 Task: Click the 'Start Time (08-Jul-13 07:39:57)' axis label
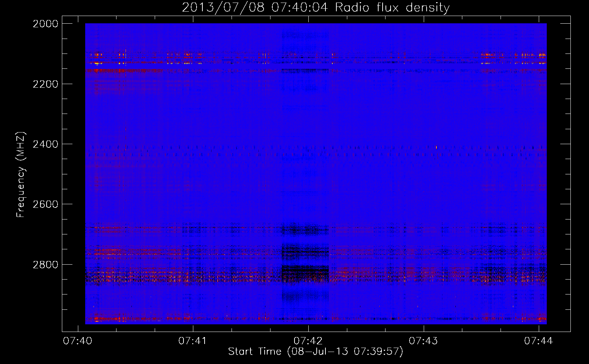(316, 352)
